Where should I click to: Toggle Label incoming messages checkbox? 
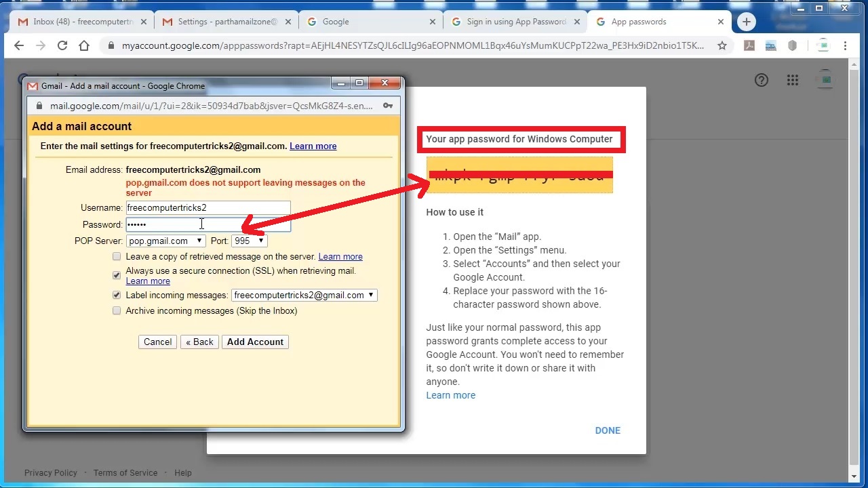pyautogui.click(x=117, y=295)
